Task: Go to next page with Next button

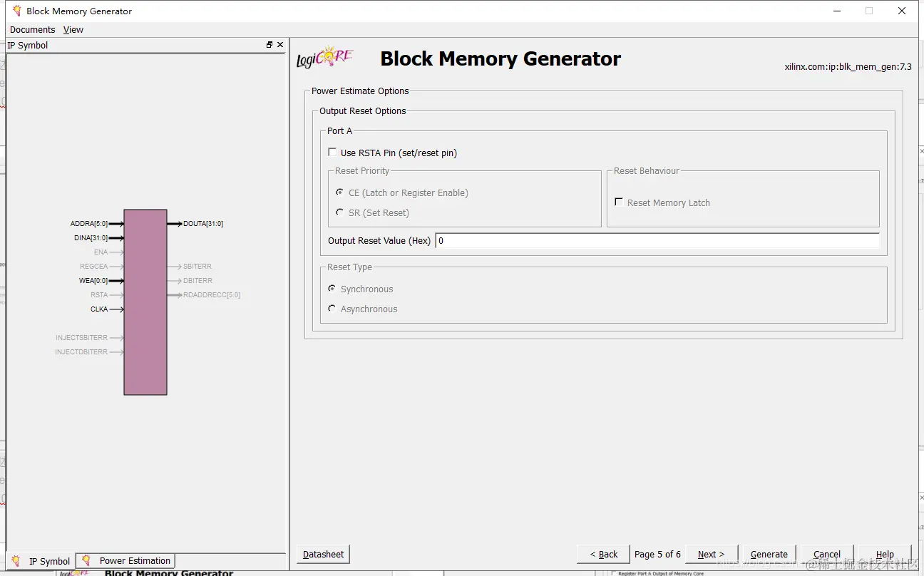Action: [x=711, y=554]
